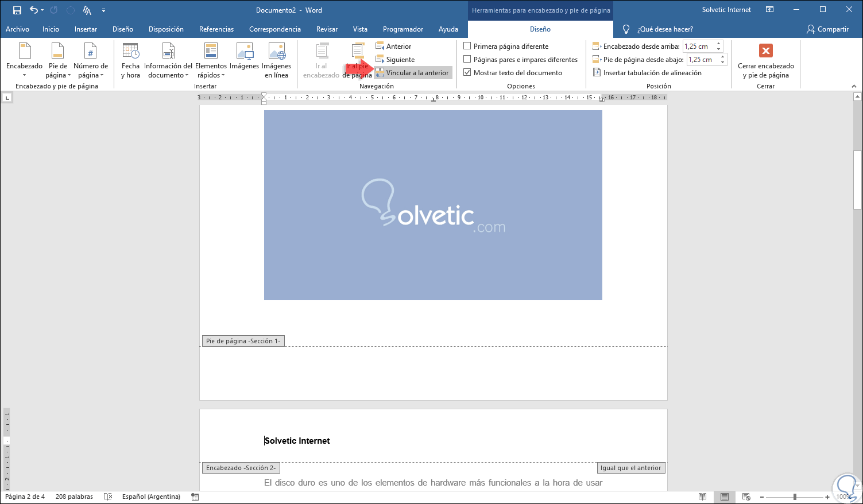The width and height of the screenshot is (863, 504).
Task: Click the text formatting quick access icon
Action: (x=87, y=10)
